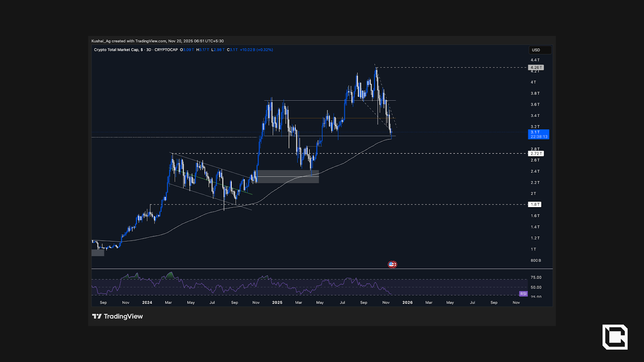Click the 4.26T price level label
This screenshot has width=644, height=362.
click(x=536, y=68)
